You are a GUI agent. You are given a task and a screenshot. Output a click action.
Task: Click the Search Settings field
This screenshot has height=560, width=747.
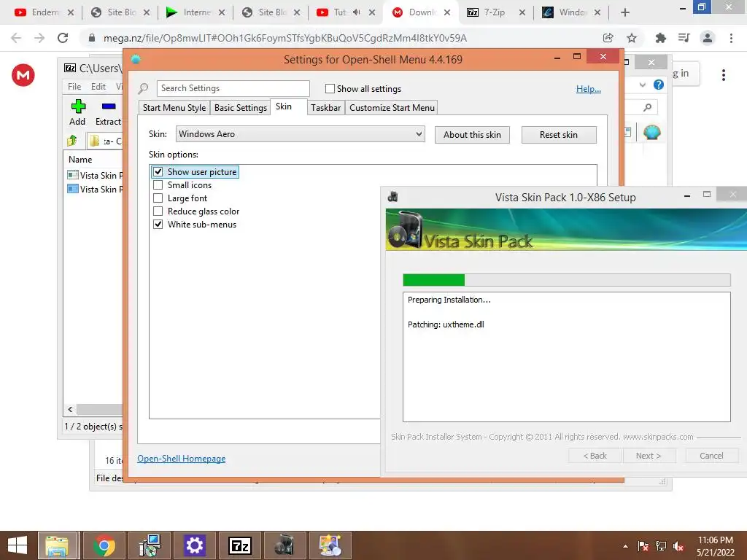(x=233, y=88)
